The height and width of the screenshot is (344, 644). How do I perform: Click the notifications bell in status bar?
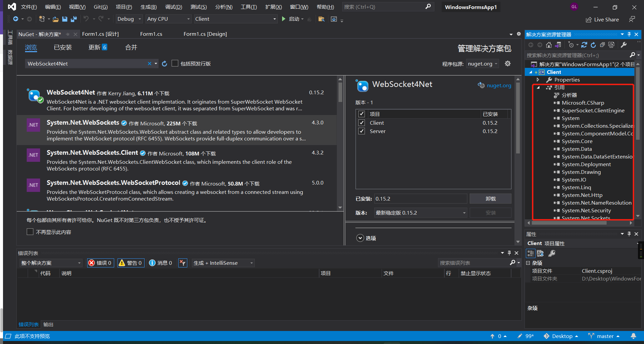pos(633,336)
